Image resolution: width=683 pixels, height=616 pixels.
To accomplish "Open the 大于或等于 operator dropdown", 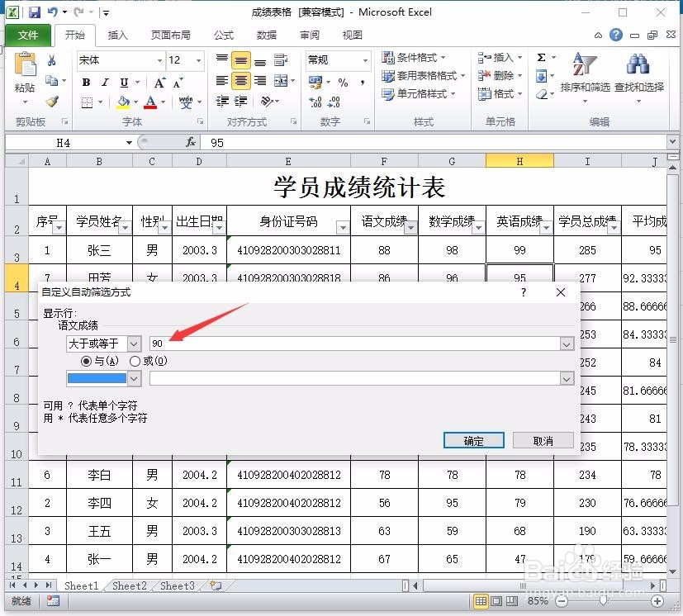I will [134, 344].
